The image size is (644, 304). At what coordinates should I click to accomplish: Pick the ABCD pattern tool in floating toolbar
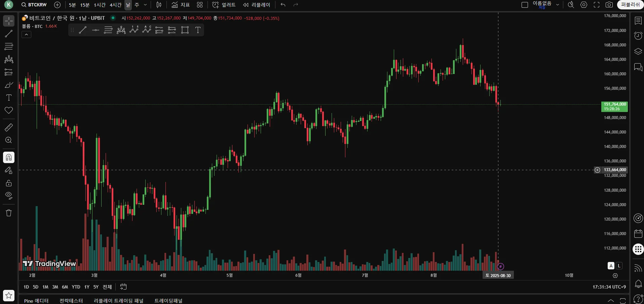coord(147,30)
